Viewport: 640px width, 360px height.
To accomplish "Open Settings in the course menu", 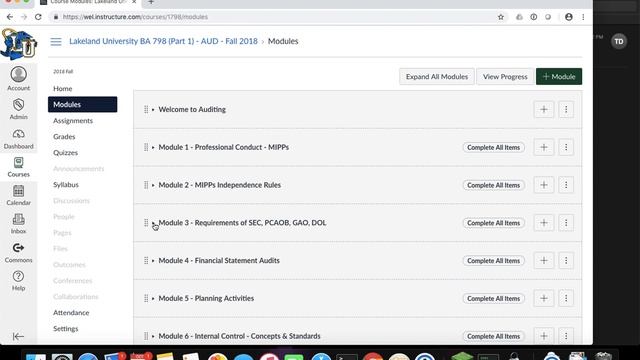I will (65, 329).
